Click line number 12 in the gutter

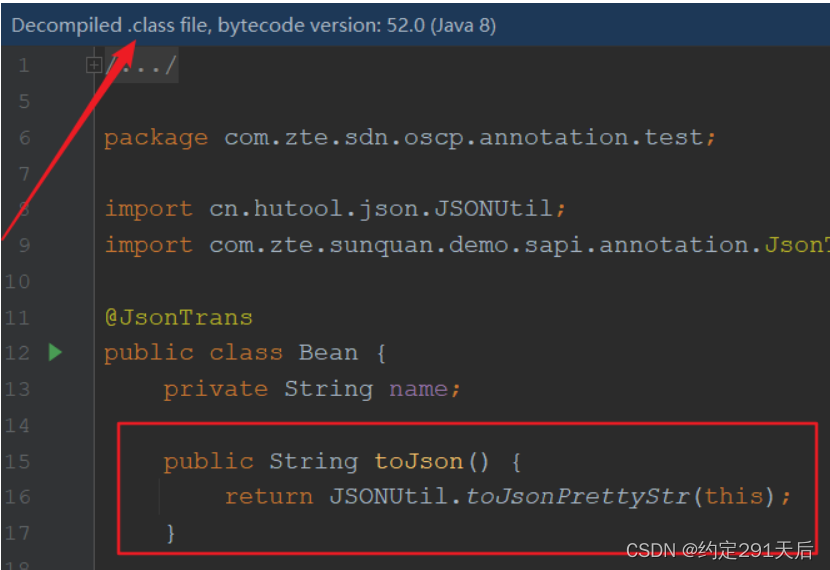click(x=17, y=353)
